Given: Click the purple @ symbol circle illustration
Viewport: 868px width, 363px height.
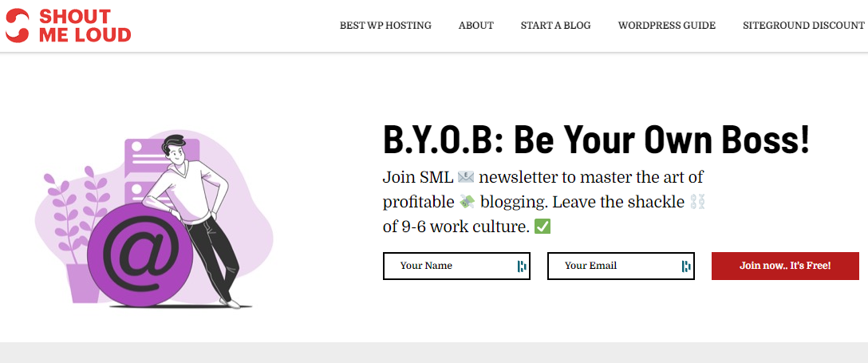Looking at the screenshot, I should [140, 254].
